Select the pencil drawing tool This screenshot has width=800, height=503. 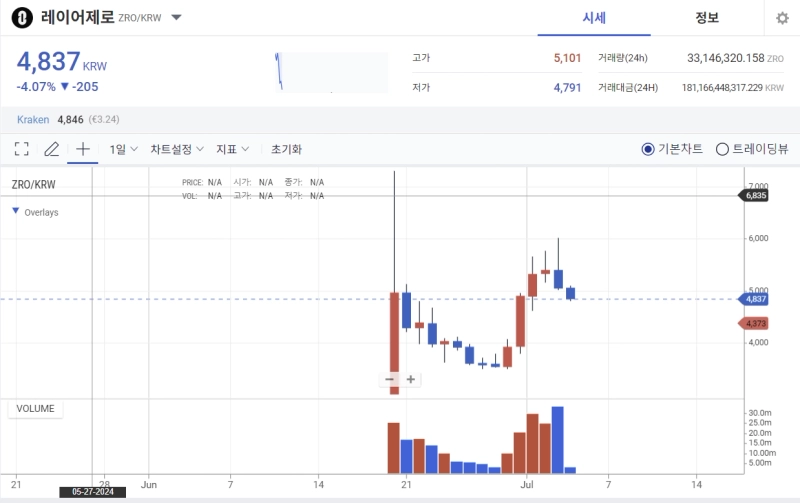pyautogui.click(x=52, y=149)
